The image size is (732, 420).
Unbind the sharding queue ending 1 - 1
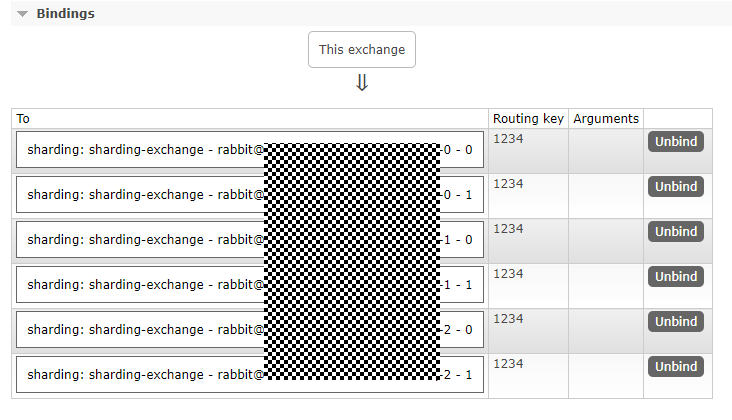click(x=676, y=276)
